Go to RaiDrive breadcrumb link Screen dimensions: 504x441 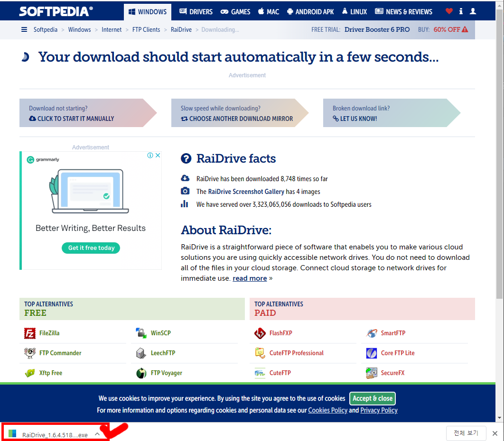point(181,29)
